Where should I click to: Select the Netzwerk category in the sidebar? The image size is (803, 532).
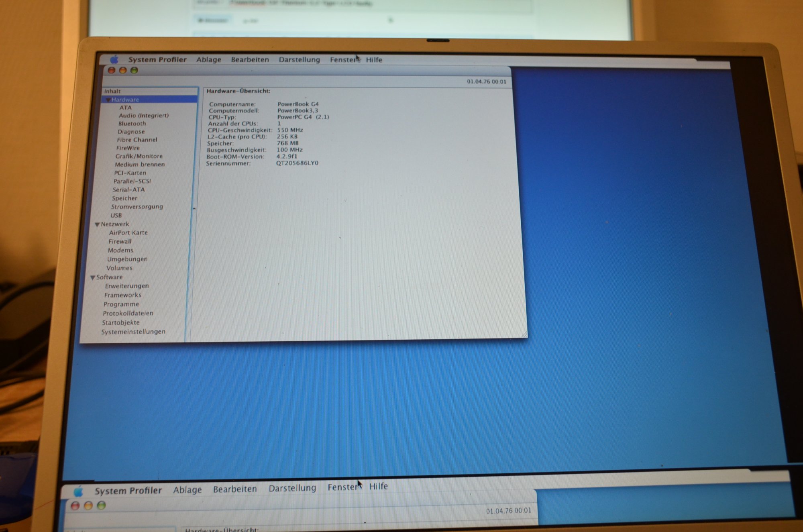click(115, 224)
